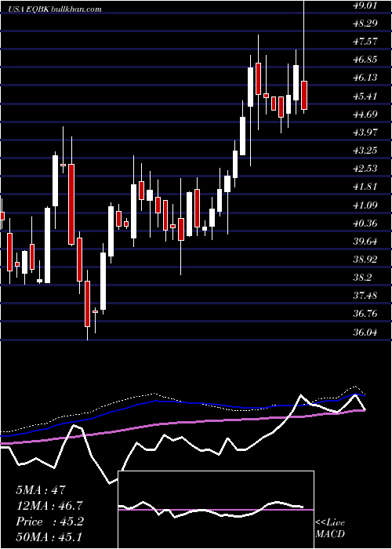
Task: Click the 46.85 price axis label
Action: 366,60
